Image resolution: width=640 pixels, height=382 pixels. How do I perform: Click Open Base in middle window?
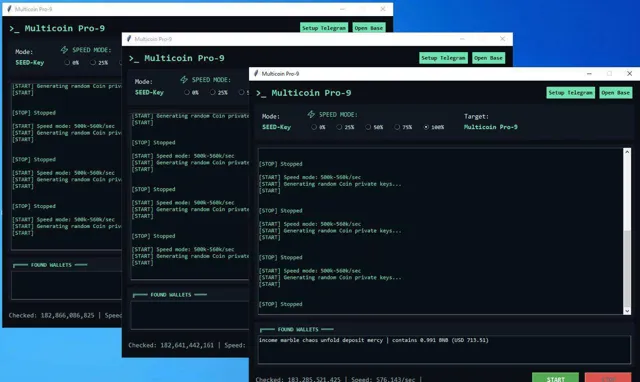point(488,58)
